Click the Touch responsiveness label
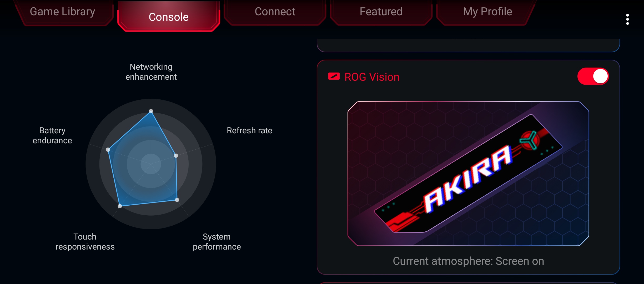Screen dimensions: 644x284 (85, 242)
